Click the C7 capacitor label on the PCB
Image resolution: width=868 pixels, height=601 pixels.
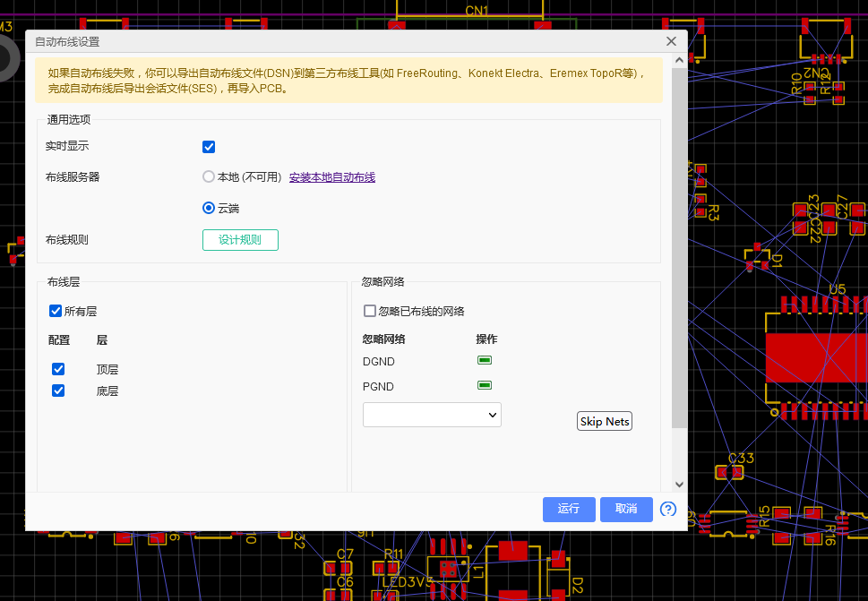[x=345, y=554]
